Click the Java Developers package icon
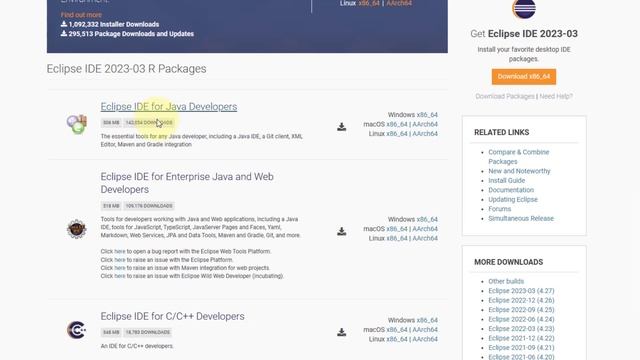This screenshot has height=360, width=640. (x=77, y=124)
